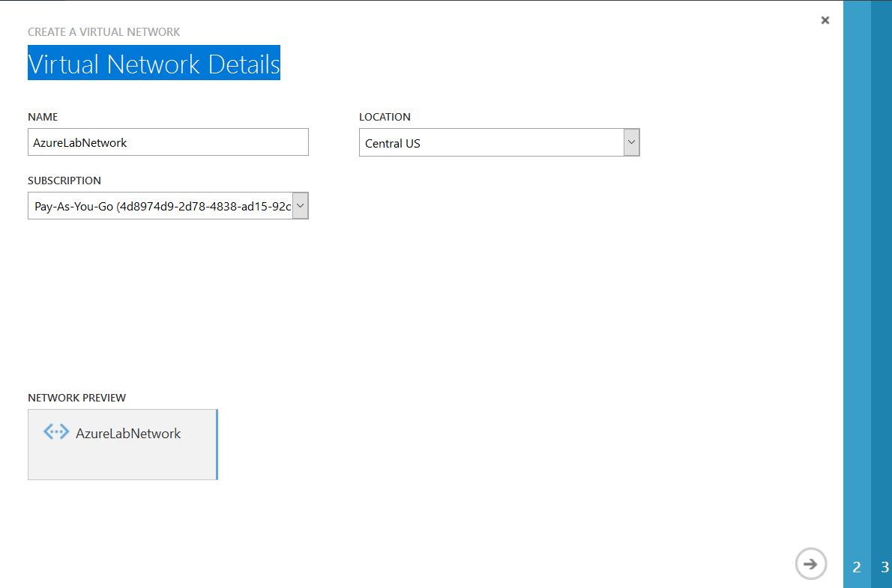Click the Virtual Network Details heading
892x588 pixels.
pyautogui.click(x=154, y=64)
